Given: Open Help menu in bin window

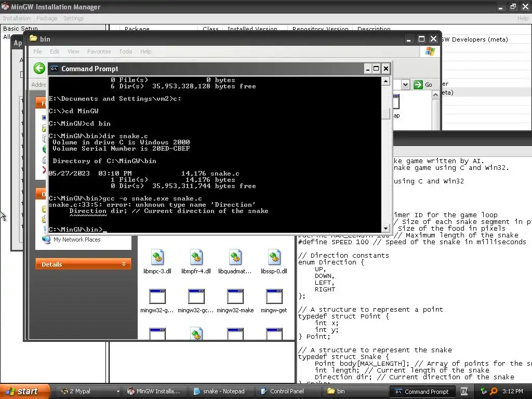Looking at the screenshot, I should (146, 51).
